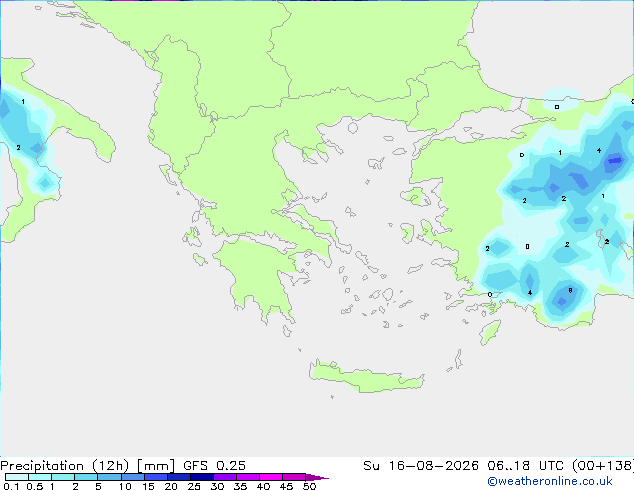Click the '35' legend scale label
The image size is (634, 490).
[240, 486]
